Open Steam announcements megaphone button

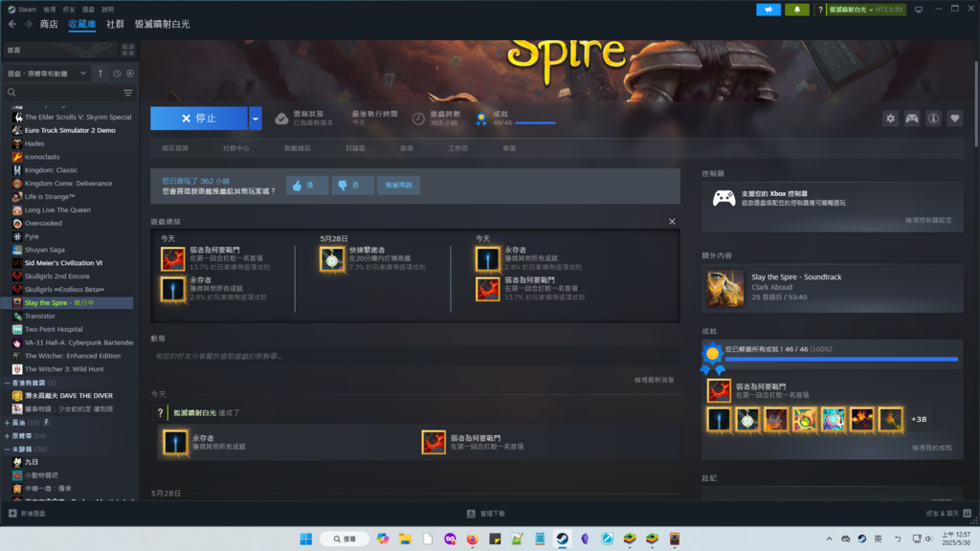tap(768, 10)
